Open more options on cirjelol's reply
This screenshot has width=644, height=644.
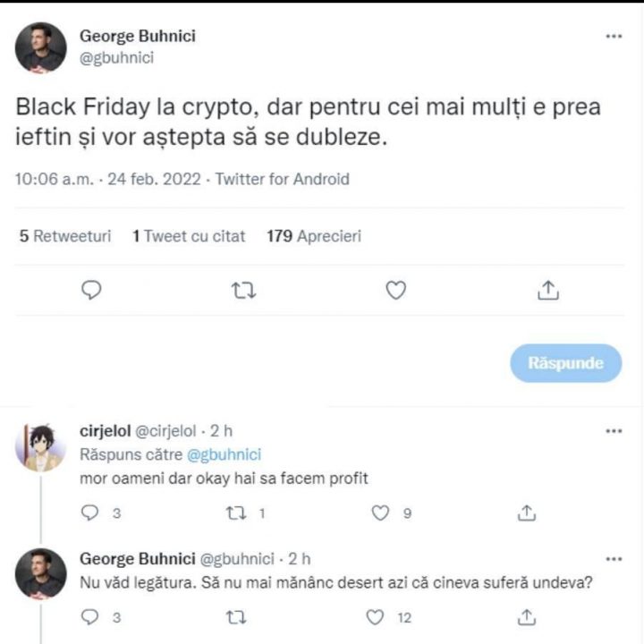(614, 431)
